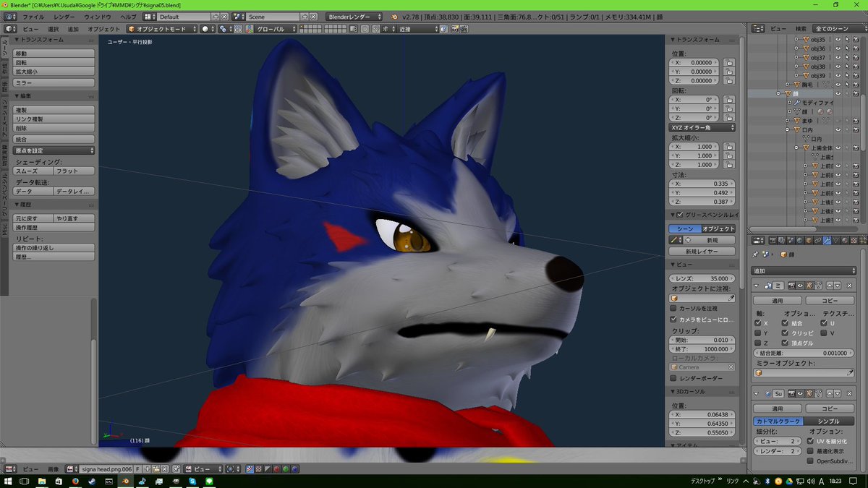
Task: Click the ミラー button in tool shelf
Action: click(x=54, y=83)
